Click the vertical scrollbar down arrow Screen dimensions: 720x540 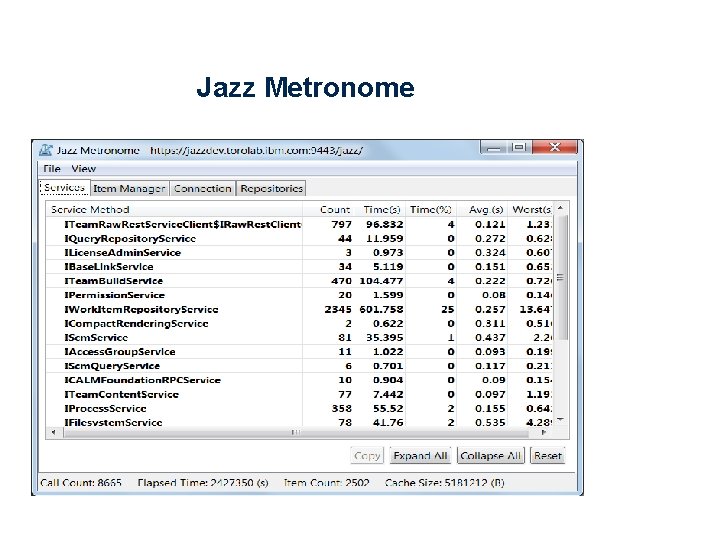point(560,420)
